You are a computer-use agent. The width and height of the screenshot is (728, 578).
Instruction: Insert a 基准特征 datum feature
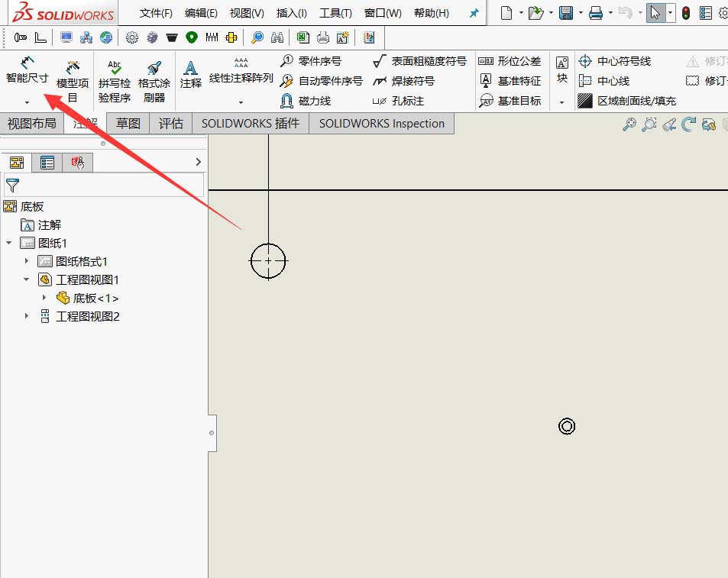(x=510, y=81)
